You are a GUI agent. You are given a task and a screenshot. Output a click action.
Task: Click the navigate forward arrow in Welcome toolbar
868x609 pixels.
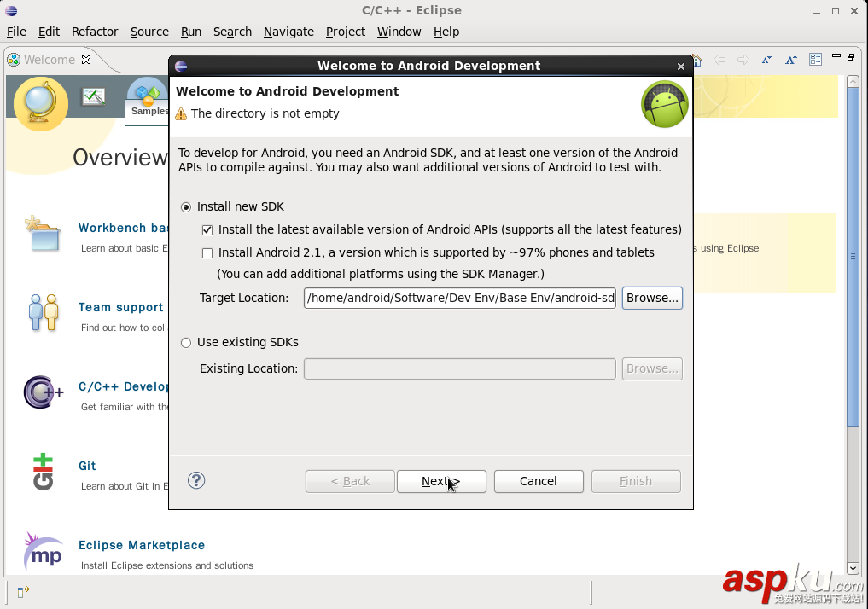pyautogui.click(x=743, y=60)
